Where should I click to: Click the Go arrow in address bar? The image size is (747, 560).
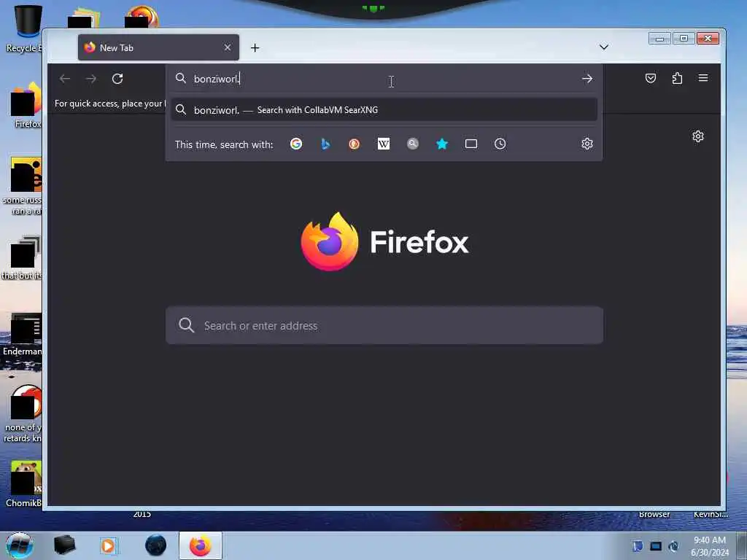point(587,79)
